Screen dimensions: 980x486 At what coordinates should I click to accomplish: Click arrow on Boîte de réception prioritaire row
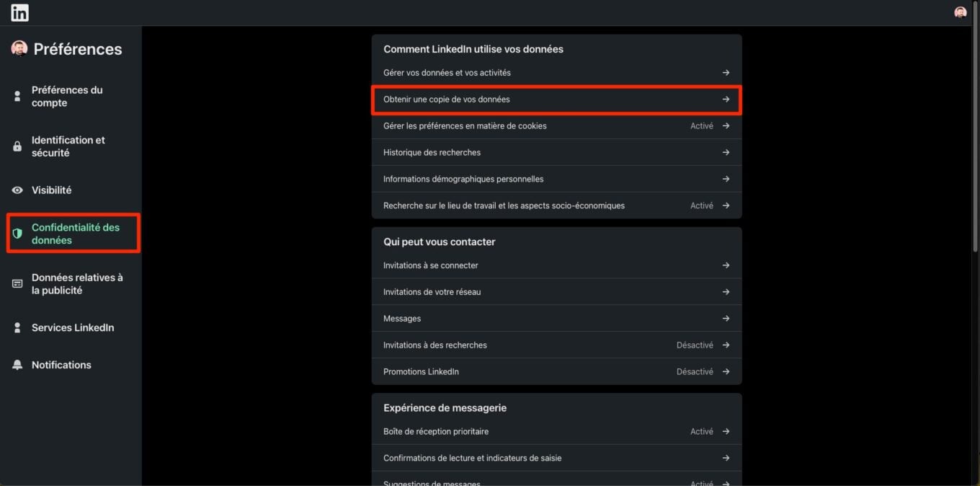click(x=726, y=432)
